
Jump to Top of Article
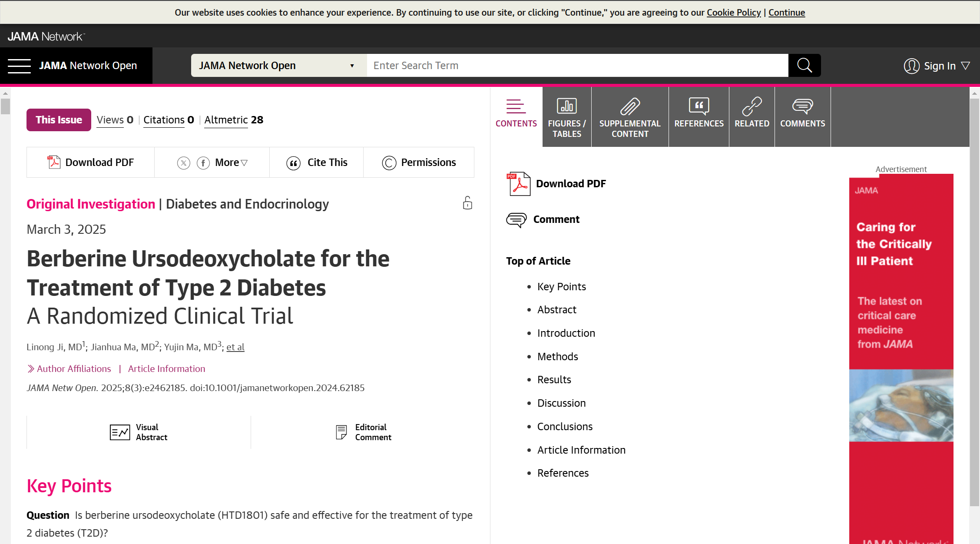coord(538,261)
